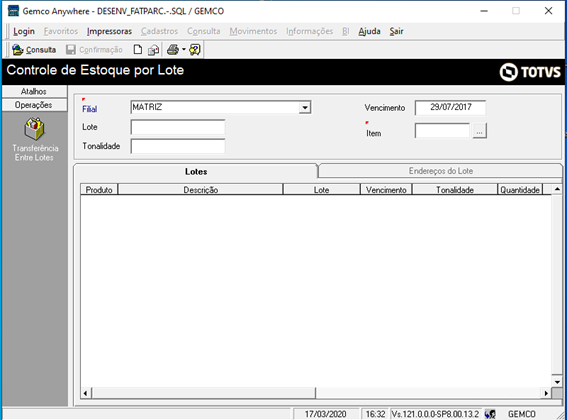This screenshot has height=420, width=567.
Task: Click the Gemco app icon in title bar
Action: [13, 11]
